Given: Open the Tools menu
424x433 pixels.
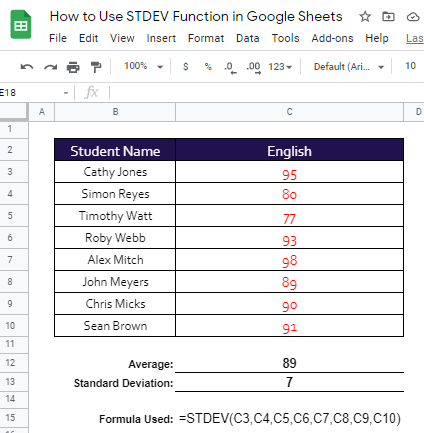Looking at the screenshot, I should coord(285,38).
